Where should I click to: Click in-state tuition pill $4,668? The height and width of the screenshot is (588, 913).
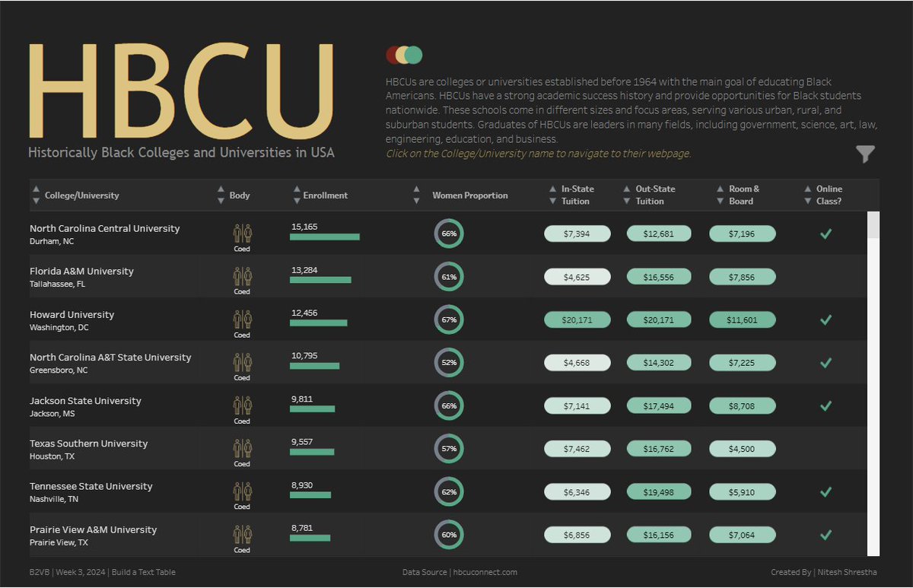click(577, 363)
